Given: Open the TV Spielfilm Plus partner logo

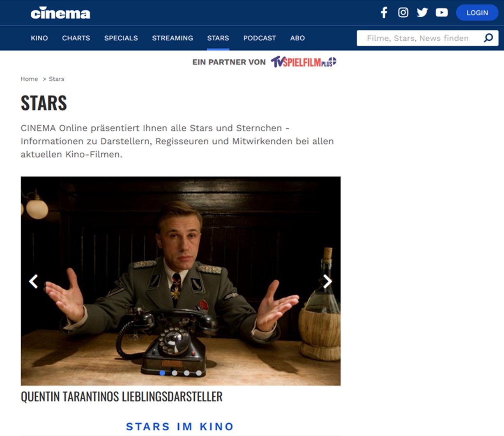Looking at the screenshot, I should (x=304, y=62).
